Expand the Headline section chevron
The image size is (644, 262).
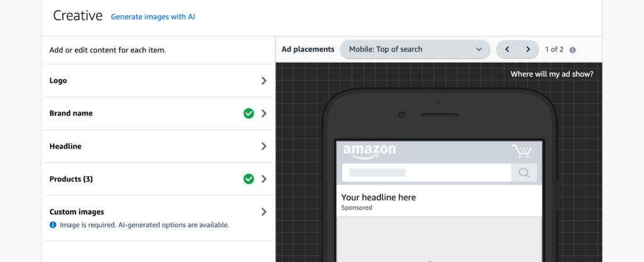coord(264,146)
